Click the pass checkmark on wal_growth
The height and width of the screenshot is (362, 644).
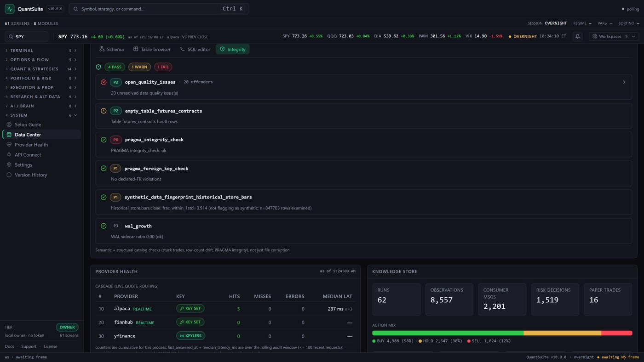(103, 226)
